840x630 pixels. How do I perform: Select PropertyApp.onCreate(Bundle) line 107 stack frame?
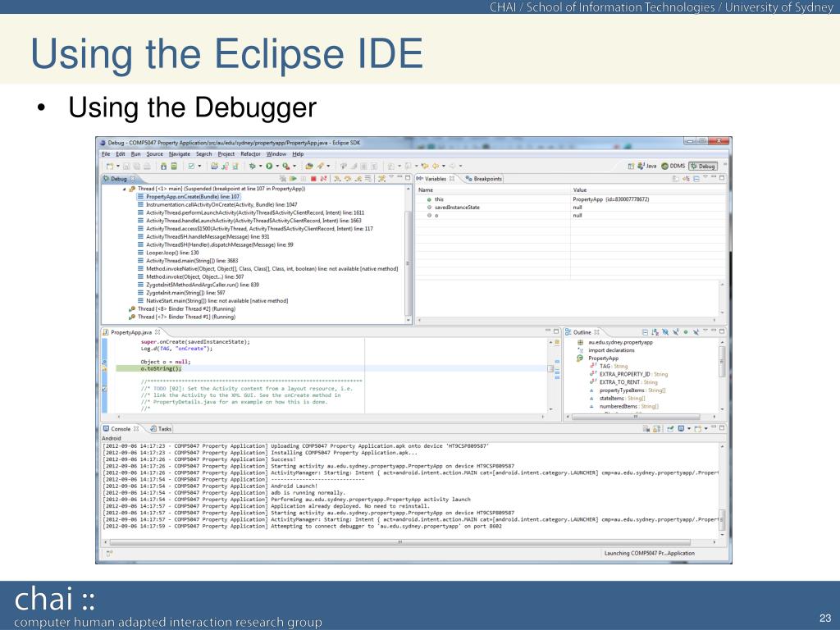tap(189, 197)
